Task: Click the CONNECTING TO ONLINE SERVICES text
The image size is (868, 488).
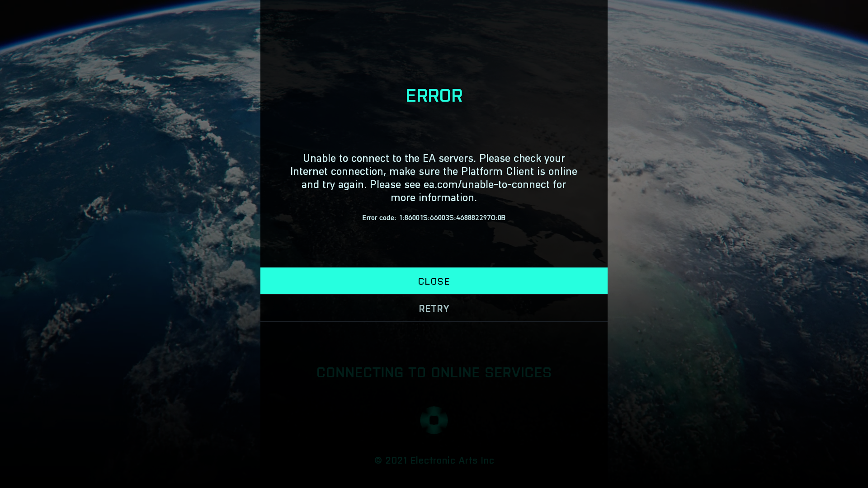Action: [x=434, y=372]
